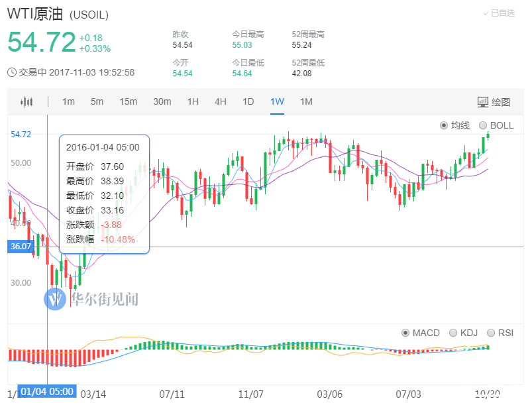Click the 收盘价 33.16 tooltip row
532x405 pixels.
(x=95, y=210)
